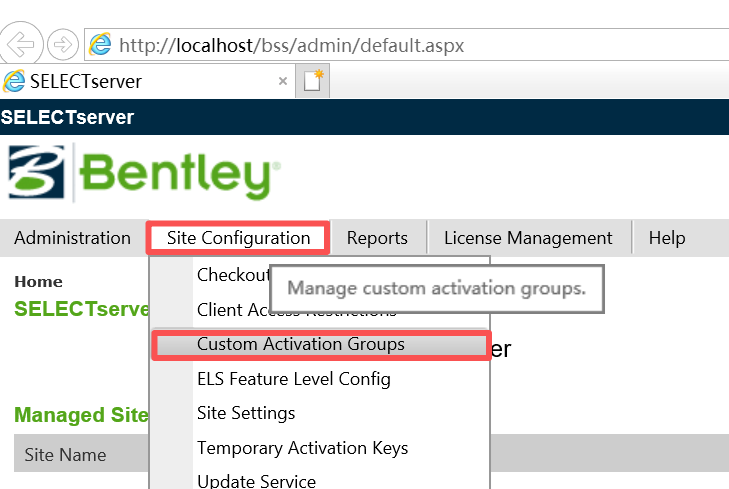Open the Site Configuration menu
The height and width of the screenshot is (489, 729).
coord(238,238)
